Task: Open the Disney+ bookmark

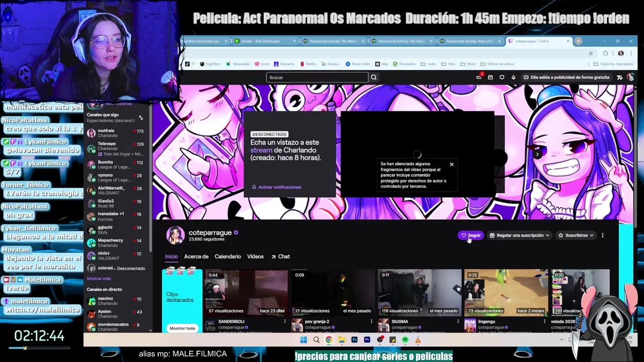Action: pyautogui.click(x=330, y=64)
